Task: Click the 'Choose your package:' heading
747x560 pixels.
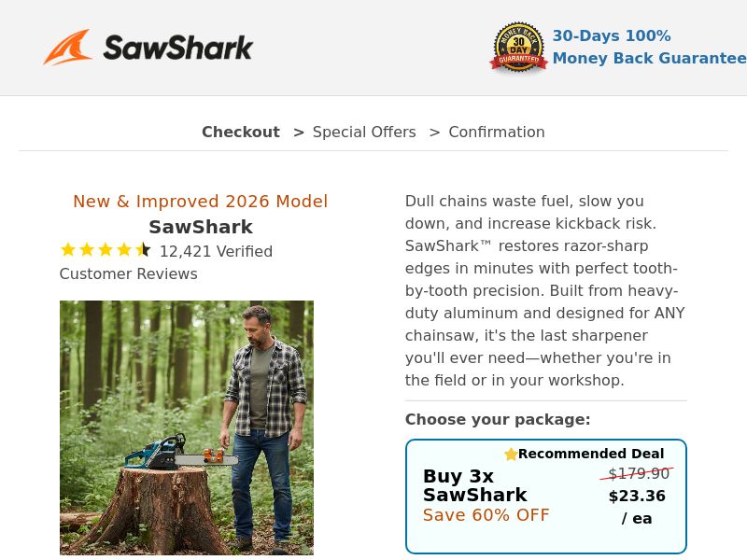Action: click(498, 419)
